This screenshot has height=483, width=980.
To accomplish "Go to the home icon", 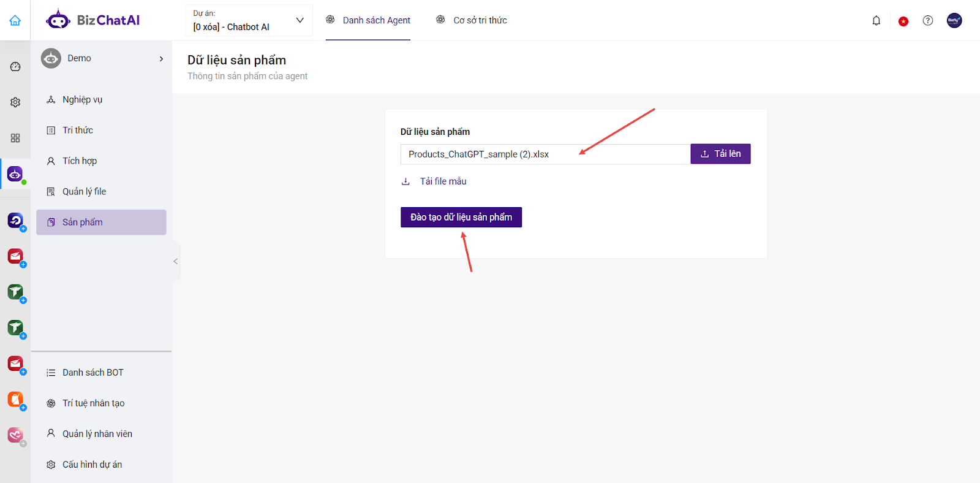I will point(15,20).
